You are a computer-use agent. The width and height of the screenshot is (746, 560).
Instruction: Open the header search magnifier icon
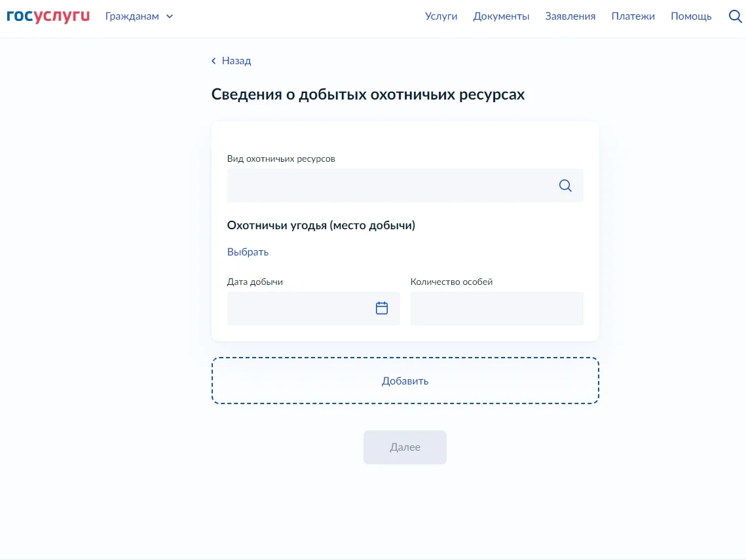click(735, 16)
